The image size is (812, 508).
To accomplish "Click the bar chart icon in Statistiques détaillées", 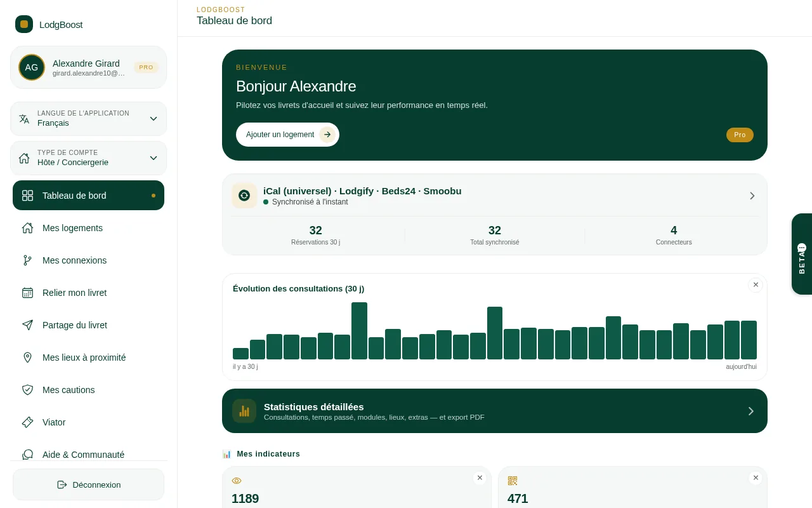I will coord(244,411).
